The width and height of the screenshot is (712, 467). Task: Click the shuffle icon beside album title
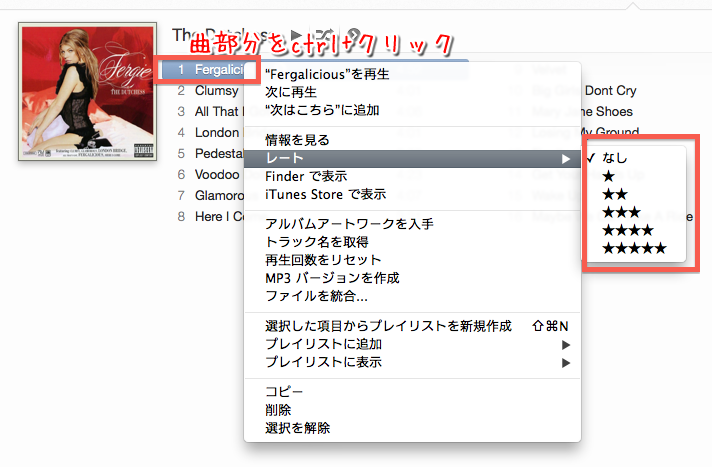click(x=324, y=35)
